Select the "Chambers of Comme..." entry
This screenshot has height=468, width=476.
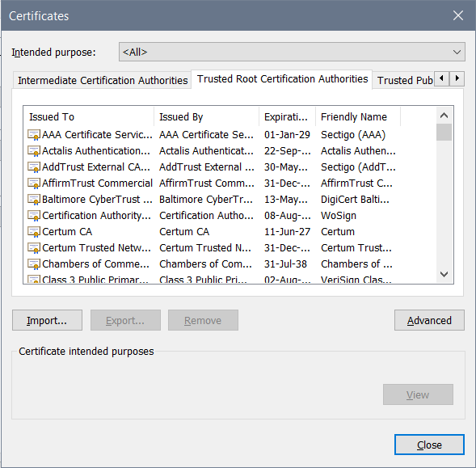tap(95, 264)
